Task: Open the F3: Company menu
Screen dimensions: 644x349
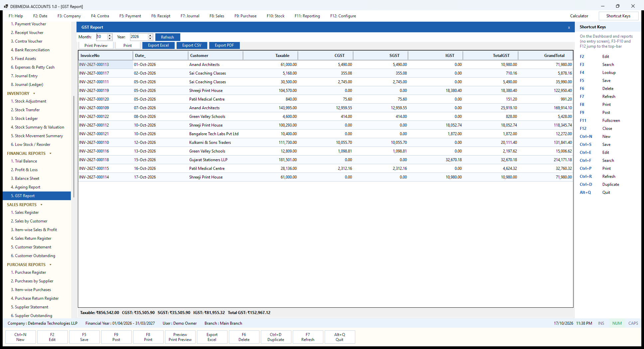Action: pos(69,16)
